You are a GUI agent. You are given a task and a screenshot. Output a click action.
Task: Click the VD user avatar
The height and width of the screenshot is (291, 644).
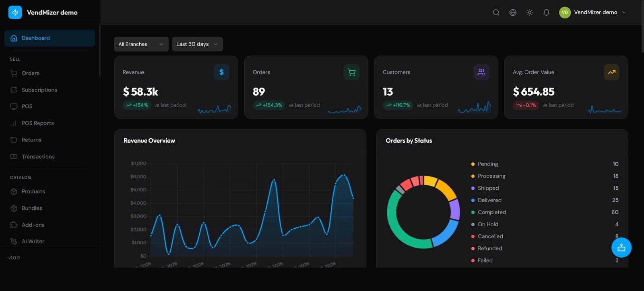click(565, 12)
